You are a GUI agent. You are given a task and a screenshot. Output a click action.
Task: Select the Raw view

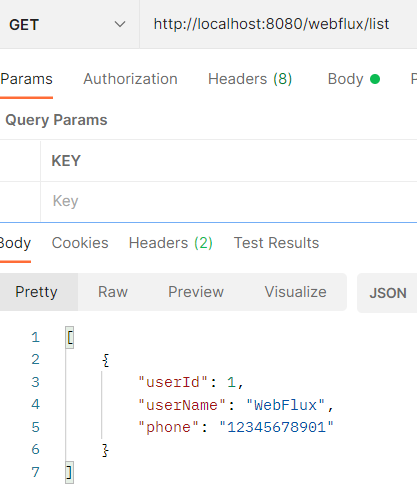(113, 292)
